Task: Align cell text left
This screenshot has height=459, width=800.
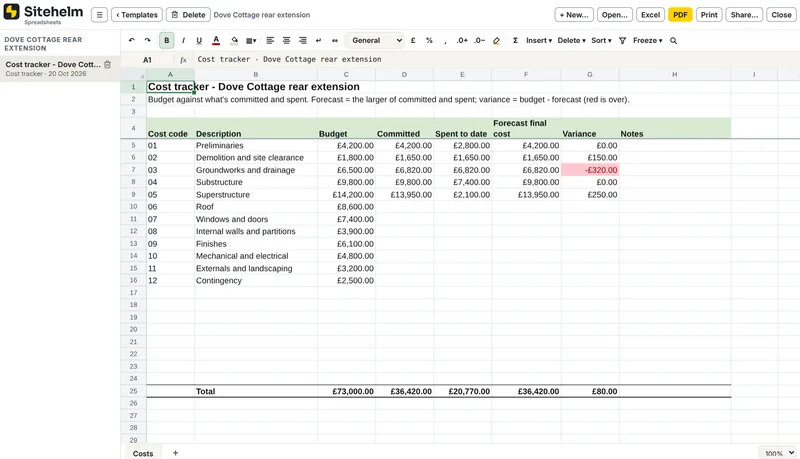Action: 270,40
